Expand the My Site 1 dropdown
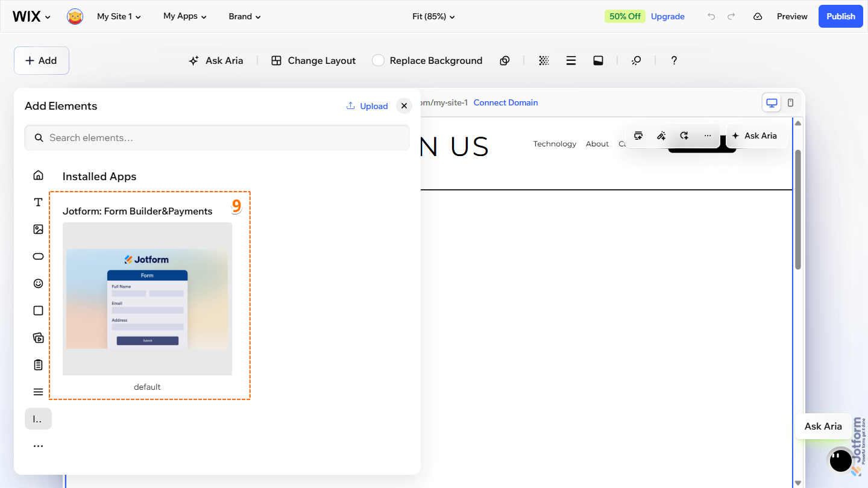The width and height of the screenshot is (868, 488). click(x=119, y=17)
